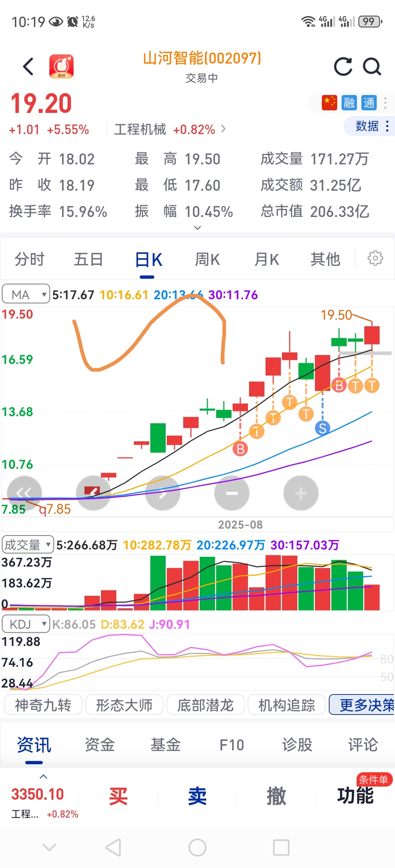Tap the 形态大师 button
The height and width of the screenshot is (868, 395).
coord(124,705)
